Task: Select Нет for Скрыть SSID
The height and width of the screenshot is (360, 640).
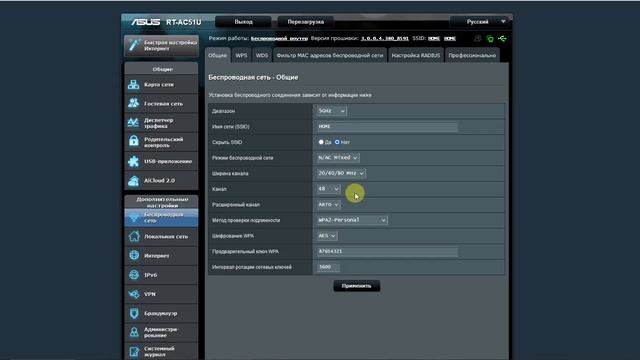Action: (x=337, y=142)
